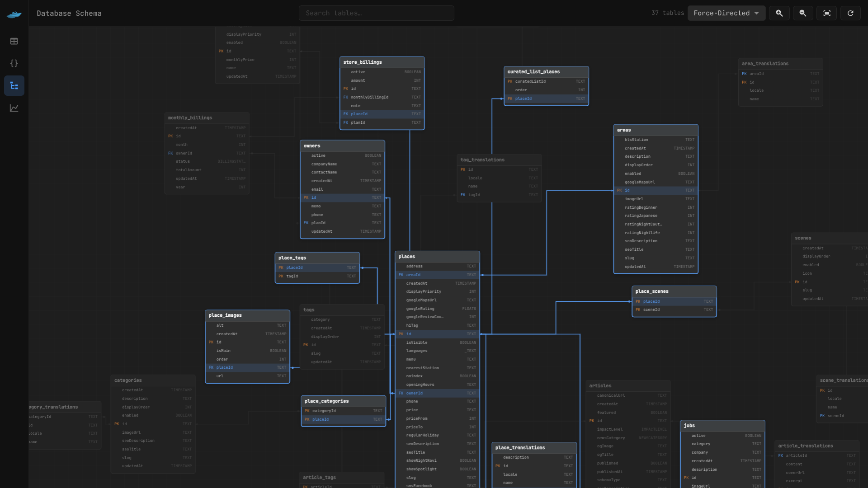Click the areaId row in area_translations
The width and height of the screenshot is (868, 488).
pos(781,74)
